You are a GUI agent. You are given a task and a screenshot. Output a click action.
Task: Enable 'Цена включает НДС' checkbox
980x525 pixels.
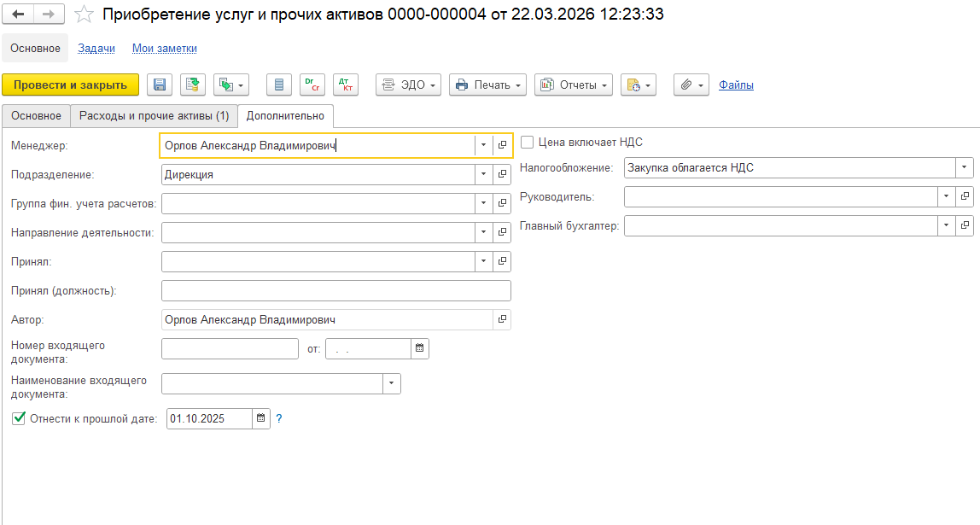click(x=528, y=143)
